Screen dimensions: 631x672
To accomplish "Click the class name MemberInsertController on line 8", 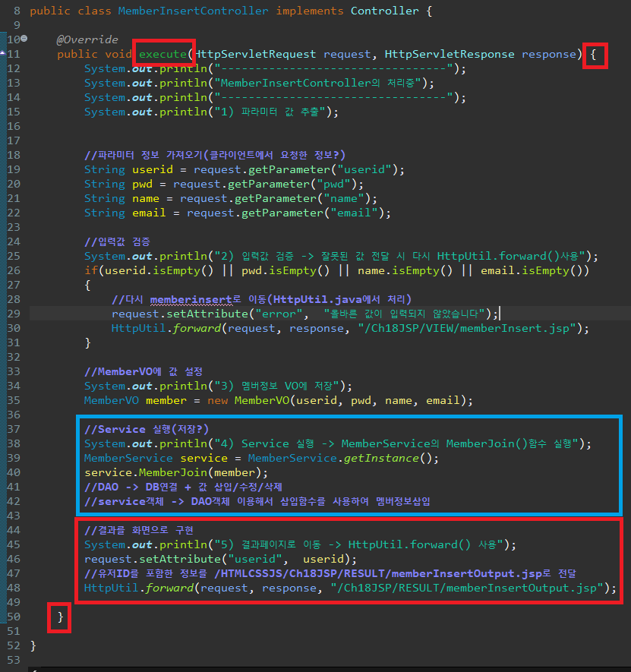I will pyautogui.click(x=193, y=11).
